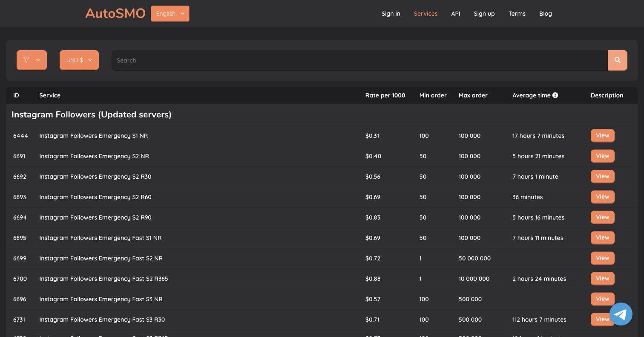The height and width of the screenshot is (337, 644).
Task: View description for service 6693
Action: 602,197
